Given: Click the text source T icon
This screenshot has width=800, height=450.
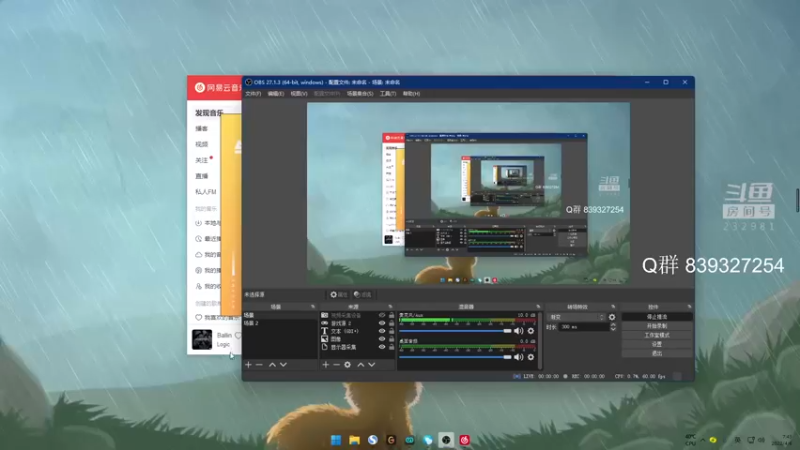Looking at the screenshot, I should click(324, 331).
